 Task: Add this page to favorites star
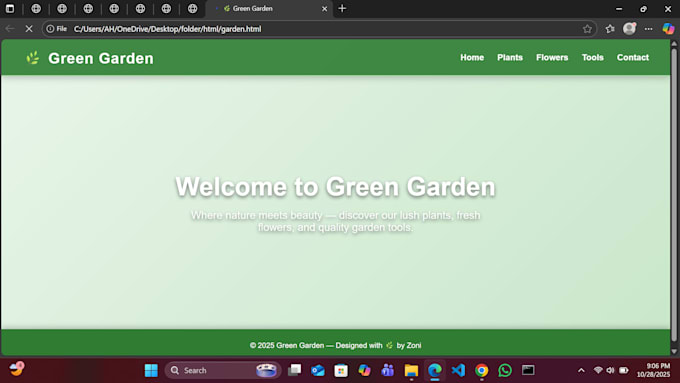click(x=587, y=29)
